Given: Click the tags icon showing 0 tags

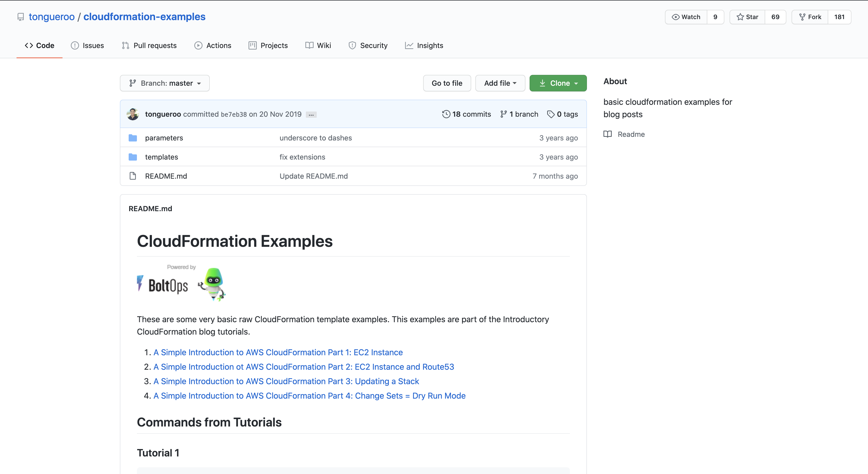Looking at the screenshot, I should 551,114.
